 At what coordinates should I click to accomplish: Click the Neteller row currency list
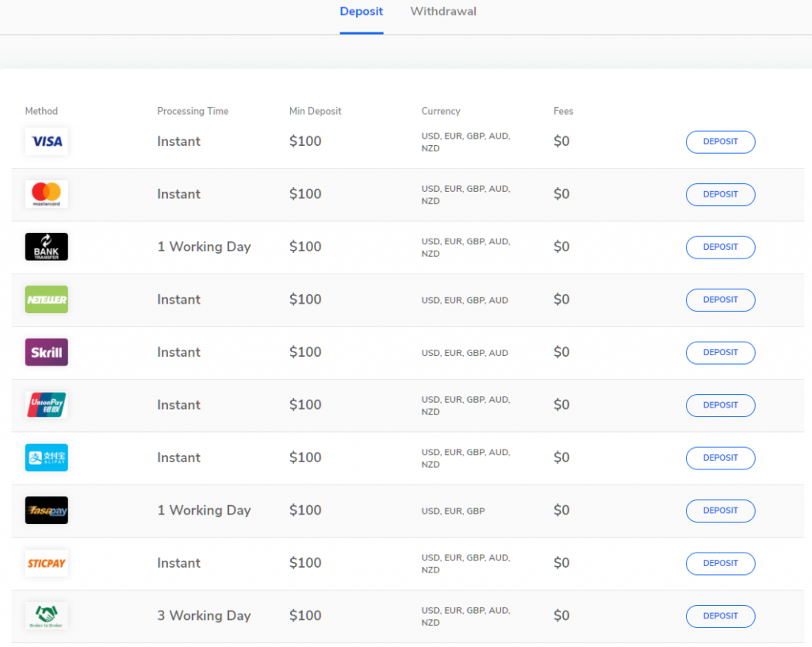pos(465,301)
